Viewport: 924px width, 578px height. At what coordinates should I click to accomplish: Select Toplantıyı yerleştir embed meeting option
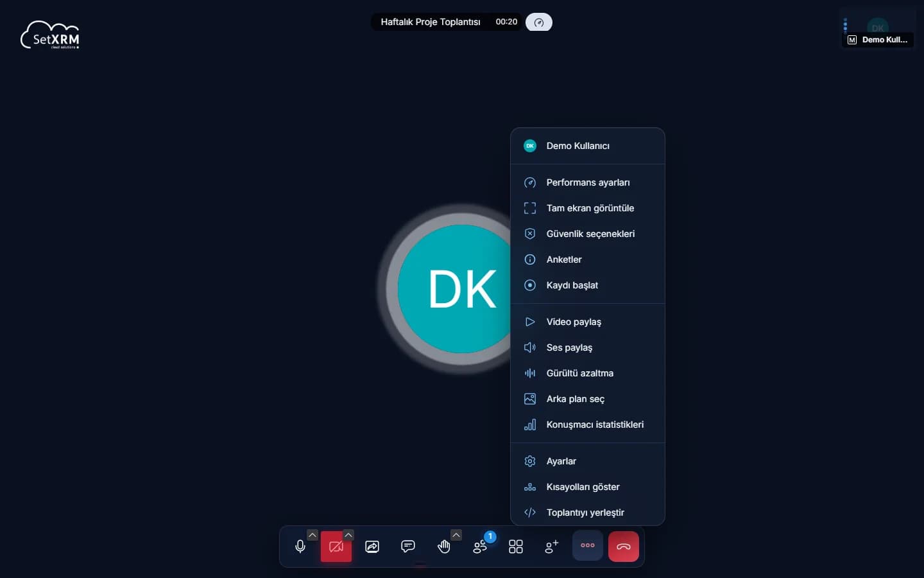(x=588, y=512)
